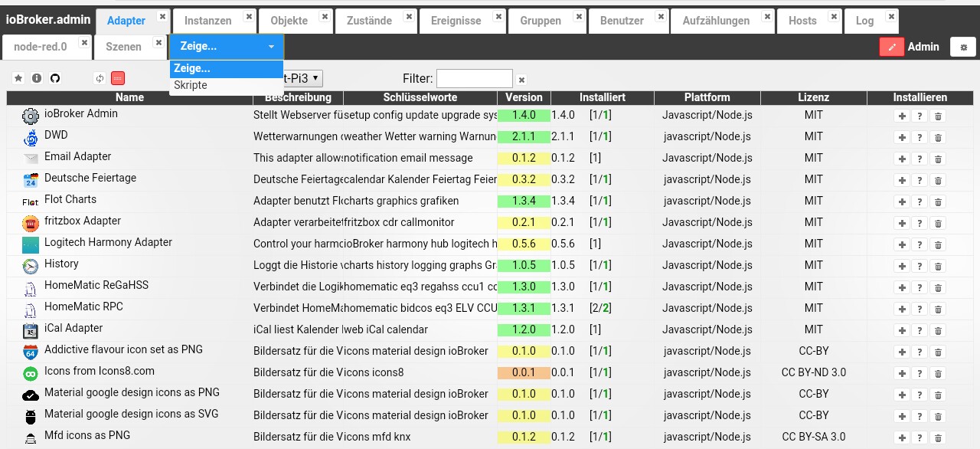Click the CC BY-ND 3.0 license cell
The image size is (980, 449).
(x=814, y=372)
